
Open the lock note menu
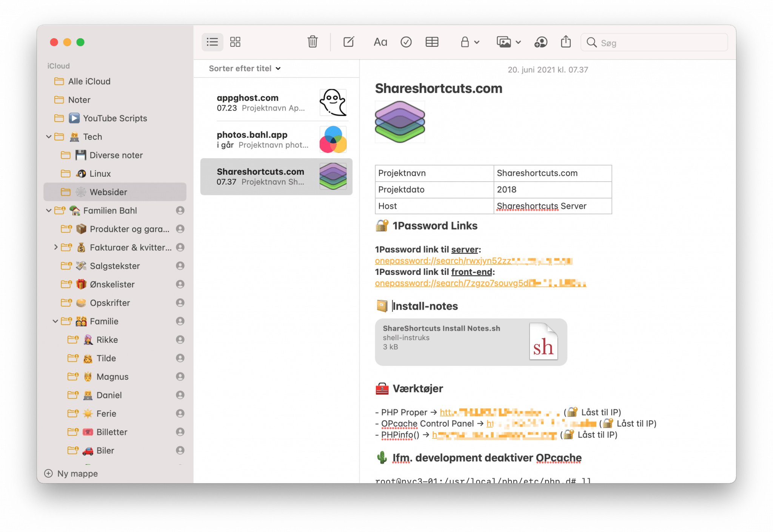[x=470, y=42]
